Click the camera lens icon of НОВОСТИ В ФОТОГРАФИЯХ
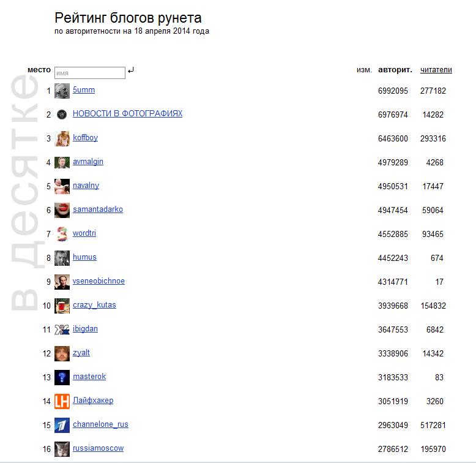The image size is (476, 463). (x=62, y=115)
